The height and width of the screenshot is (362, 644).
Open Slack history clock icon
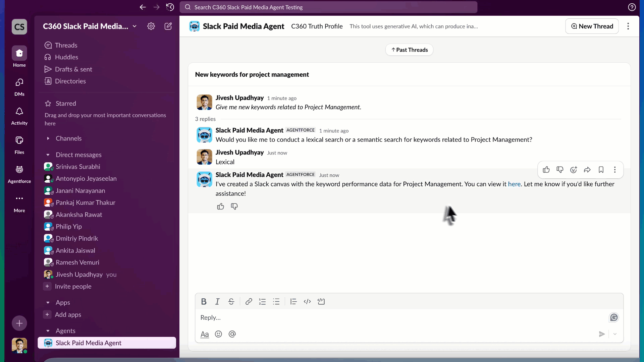(x=170, y=7)
